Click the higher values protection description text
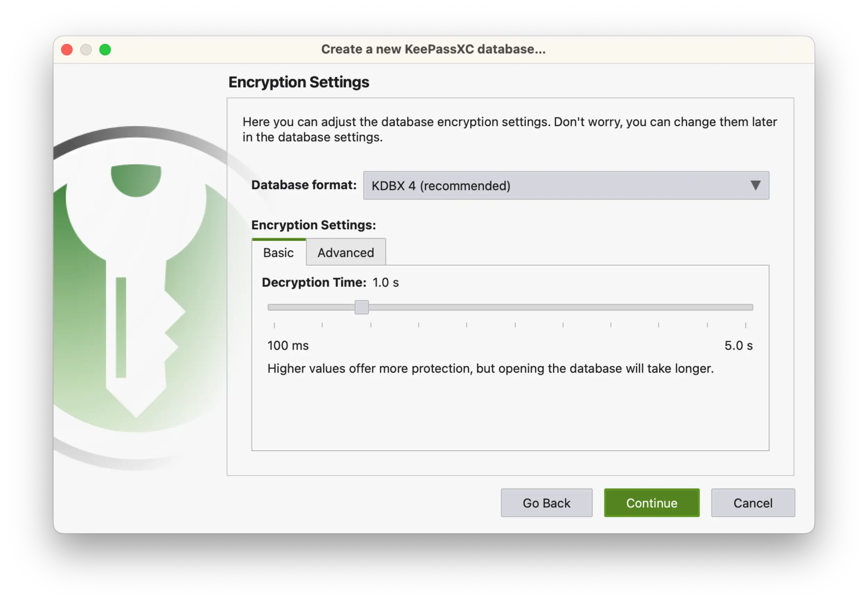 [490, 368]
